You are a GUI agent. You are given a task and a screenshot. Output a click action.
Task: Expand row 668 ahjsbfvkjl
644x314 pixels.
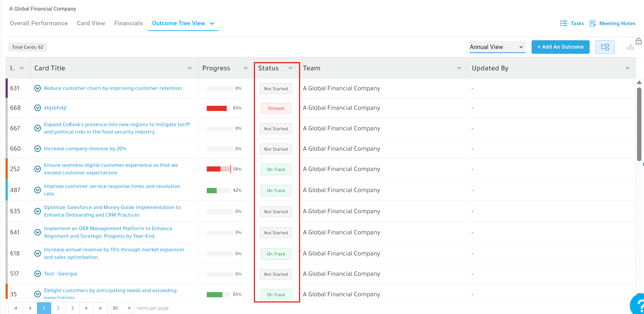(x=37, y=108)
